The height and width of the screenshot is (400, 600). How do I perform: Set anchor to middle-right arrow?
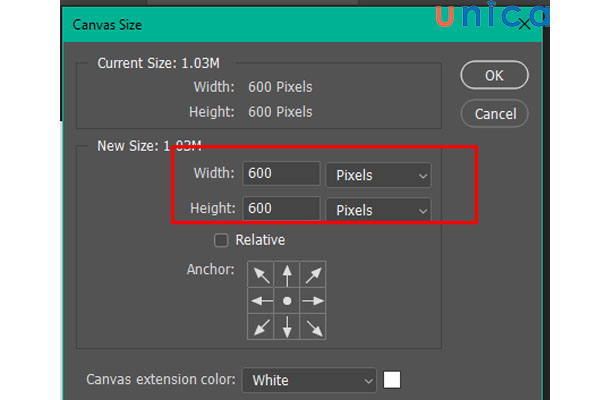313,300
